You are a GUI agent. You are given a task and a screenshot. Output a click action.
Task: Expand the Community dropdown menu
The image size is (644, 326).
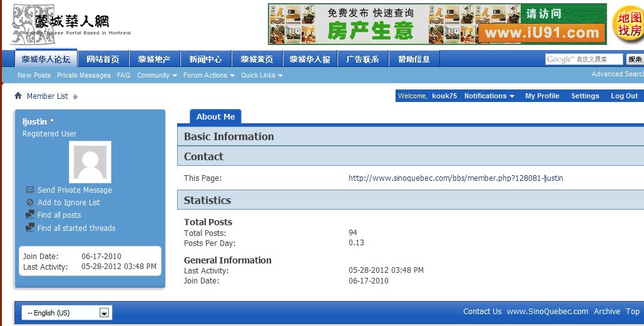coord(157,75)
